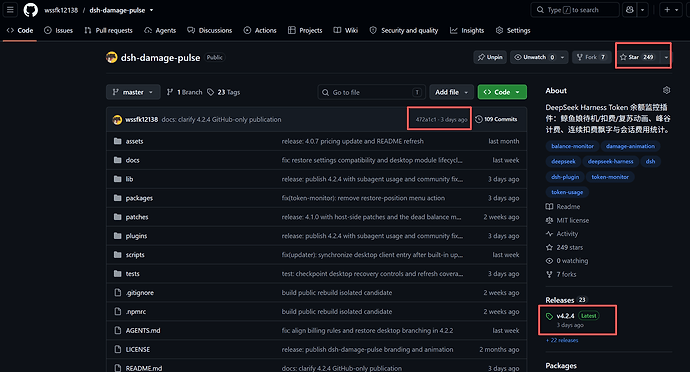The width and height of the screenshot is (690, 372).
Task: Select the balance-monitor topic tag
Action: [x=572, y=146]
